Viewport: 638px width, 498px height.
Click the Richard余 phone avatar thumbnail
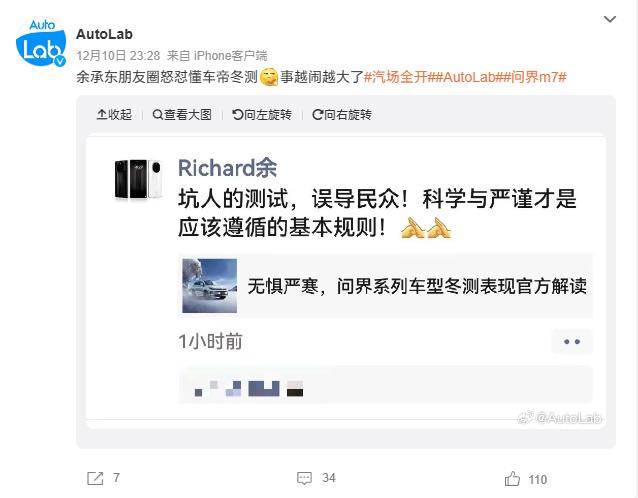coord(138,179)
